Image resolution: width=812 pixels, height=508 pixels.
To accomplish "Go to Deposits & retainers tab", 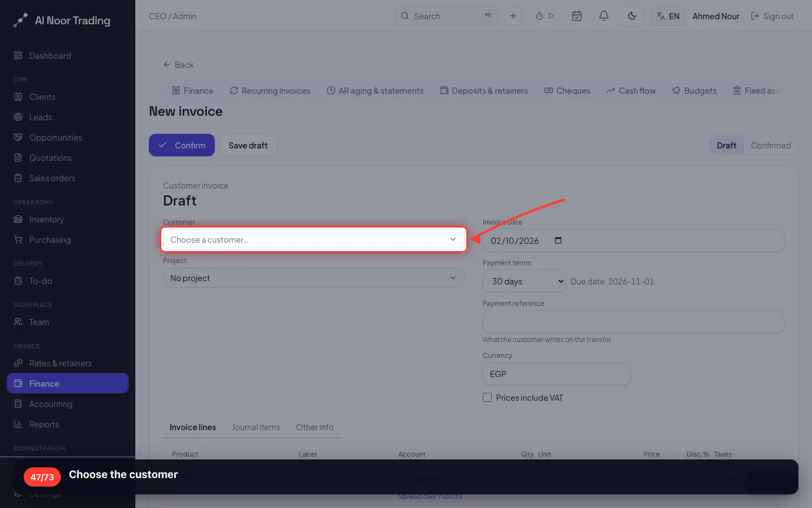I will 484,90.
